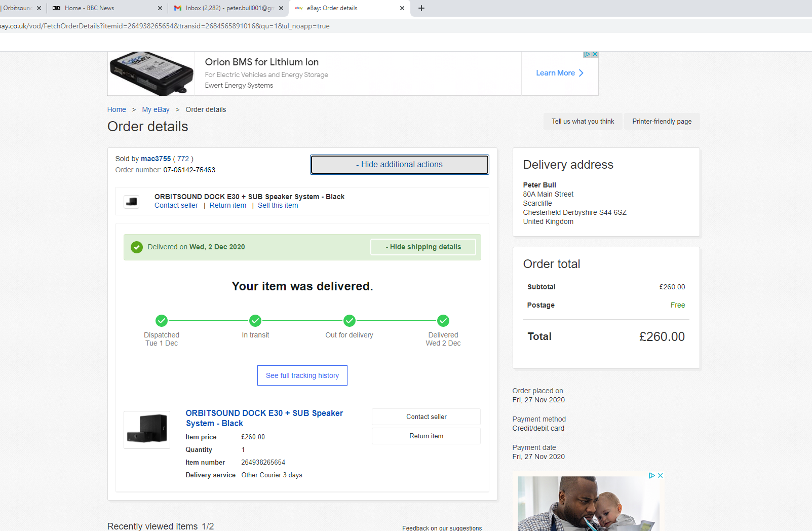Image resolution: width=812 pixels, height=531 pixels.
Task: Open the Printer-friendly page
Action: click(x=662, y=122)
